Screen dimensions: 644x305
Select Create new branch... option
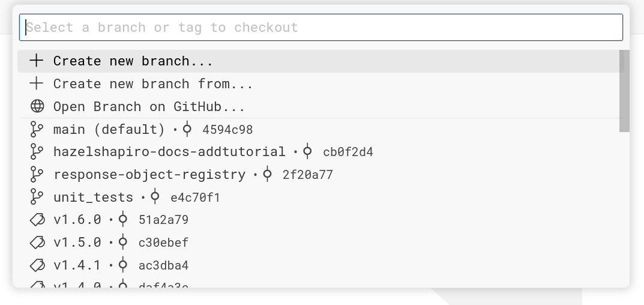click(320, 61)
